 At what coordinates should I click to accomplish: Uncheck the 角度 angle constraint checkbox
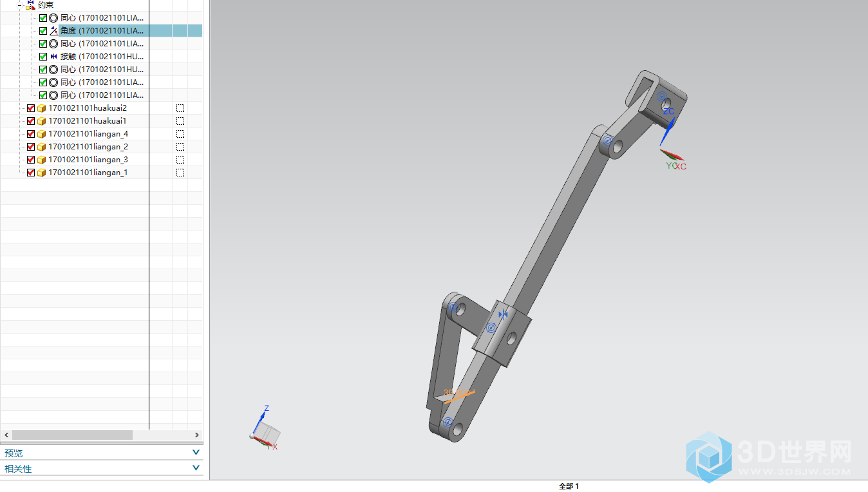click(43, 31)
